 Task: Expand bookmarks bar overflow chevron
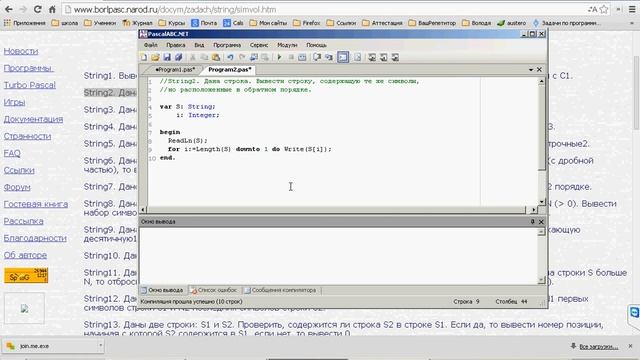(632, 23)
